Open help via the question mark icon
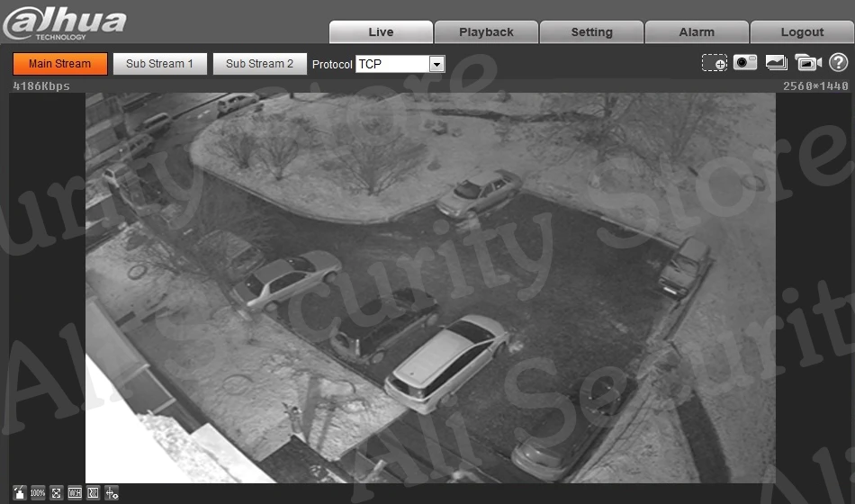Screen dimensions: 855x504 (x=839, y=62)
